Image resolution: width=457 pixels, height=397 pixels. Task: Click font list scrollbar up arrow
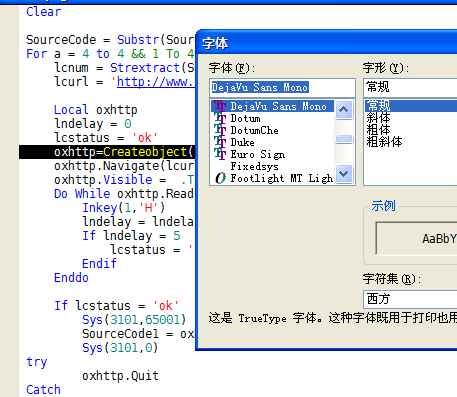[344, 109]
